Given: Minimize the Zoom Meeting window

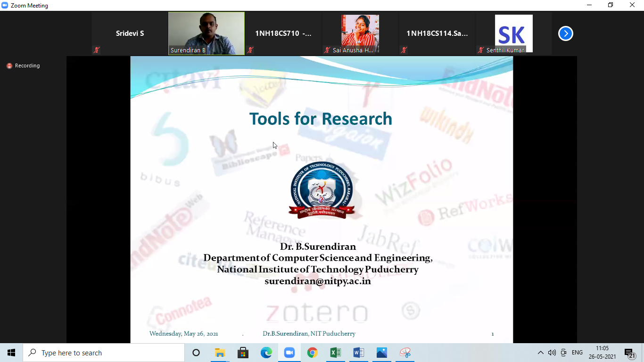Looking at the screenshot, I should point(589,5).
